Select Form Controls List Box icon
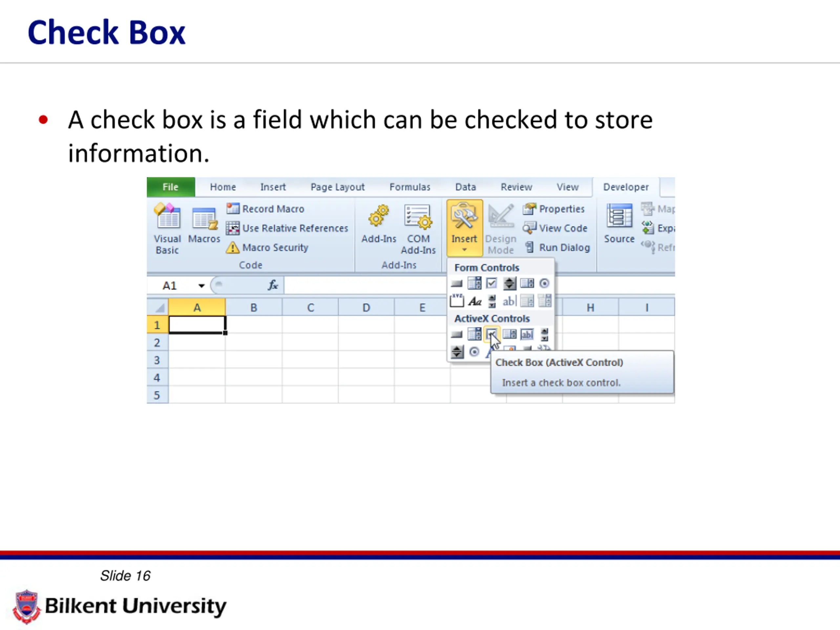Screen dimensions: 840x630 [x=527, y=283]
